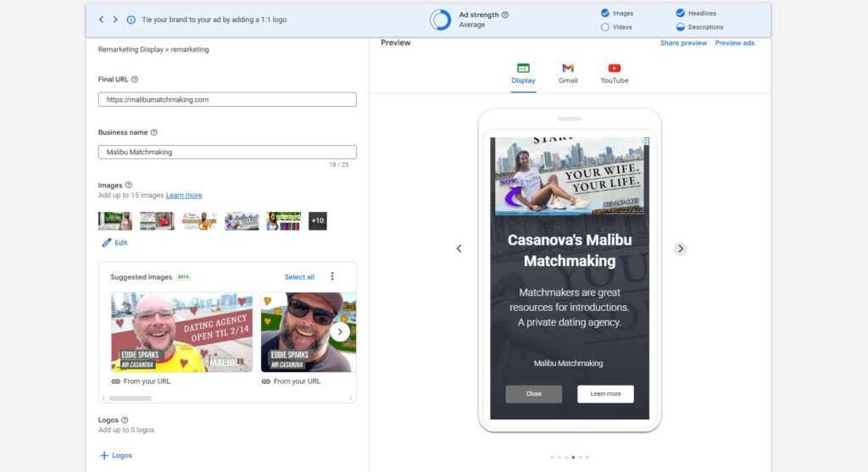Go to next tip with right chevron

[115, 19]
